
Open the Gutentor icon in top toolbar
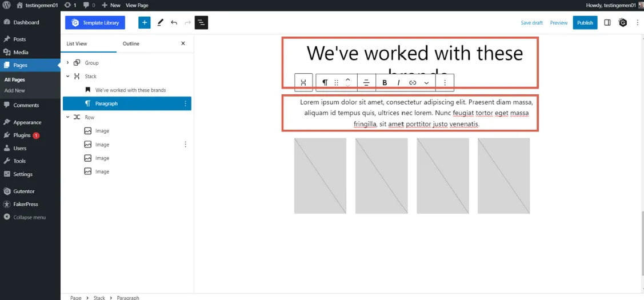tap(623, 23)
